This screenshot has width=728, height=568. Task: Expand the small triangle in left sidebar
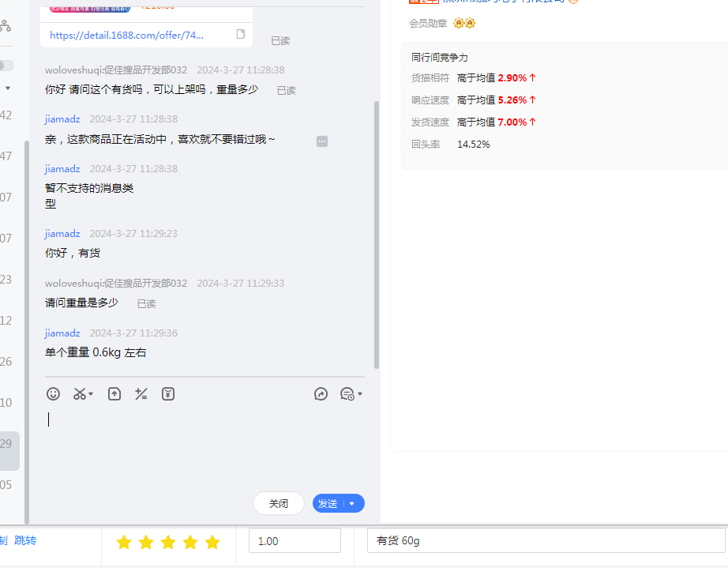8,88
